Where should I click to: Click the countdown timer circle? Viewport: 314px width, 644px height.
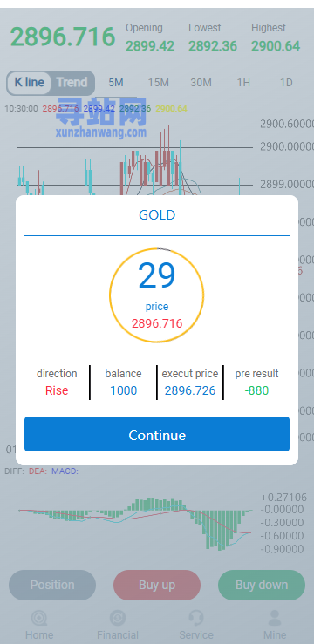tap(157, 295)
